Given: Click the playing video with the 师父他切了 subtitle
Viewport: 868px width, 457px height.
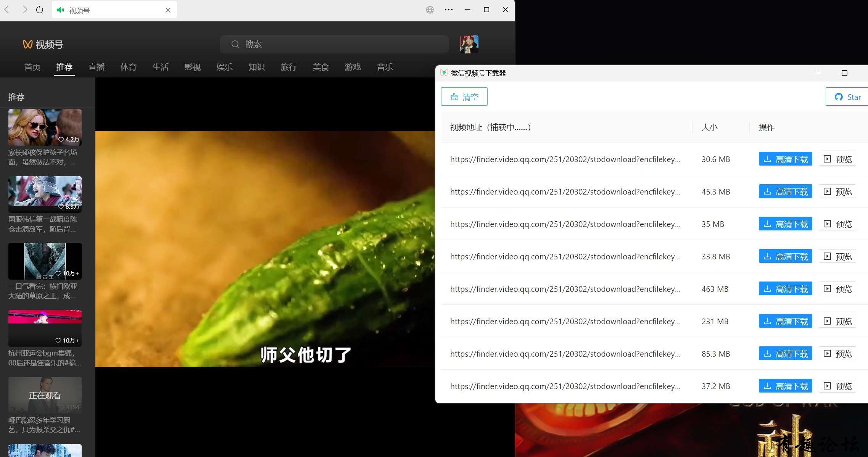Looking at the screenshot, I should 265,249.
